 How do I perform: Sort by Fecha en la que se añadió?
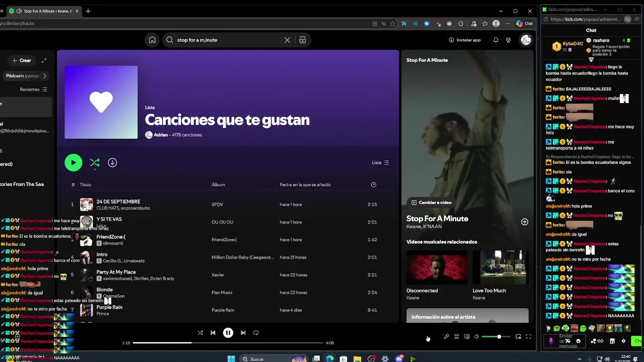305,185
